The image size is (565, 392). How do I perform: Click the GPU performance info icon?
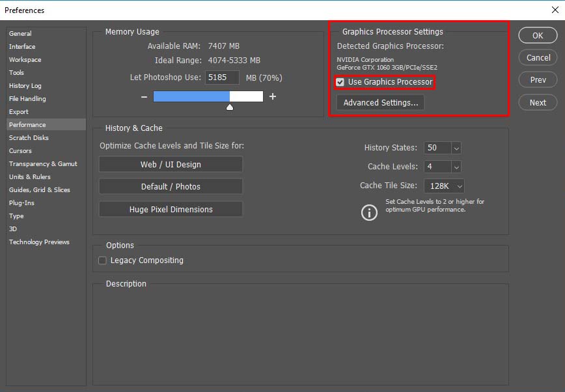(x=369, y=212)
